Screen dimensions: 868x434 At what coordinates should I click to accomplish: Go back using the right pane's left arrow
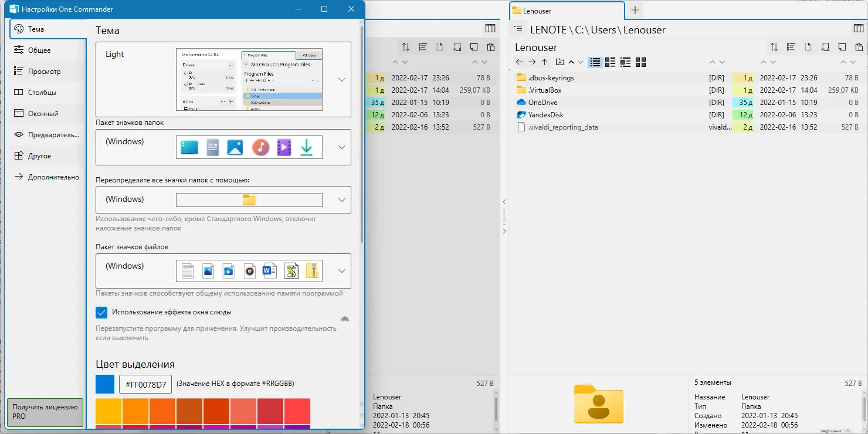pos(520,62)
